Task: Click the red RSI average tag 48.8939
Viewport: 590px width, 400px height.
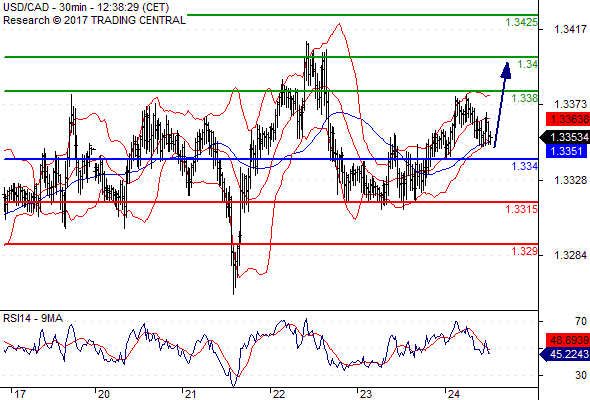Action: click(568, 340)
